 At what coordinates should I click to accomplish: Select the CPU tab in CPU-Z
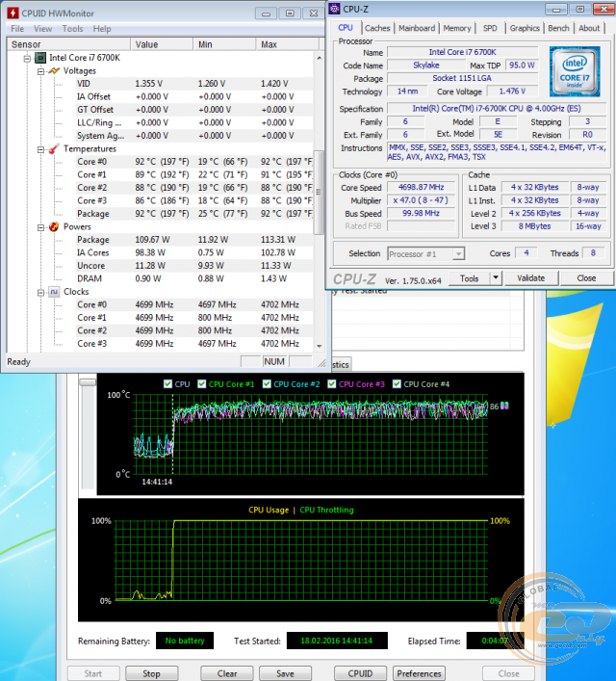[346, 28]
